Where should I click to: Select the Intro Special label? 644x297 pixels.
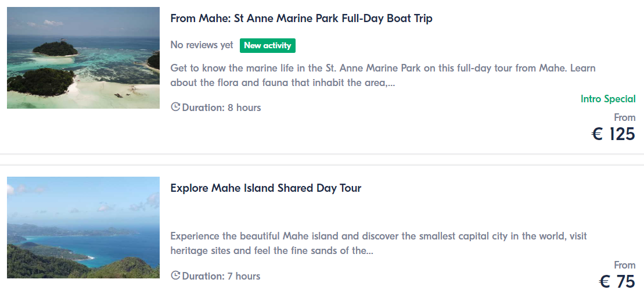coord(607,99)
